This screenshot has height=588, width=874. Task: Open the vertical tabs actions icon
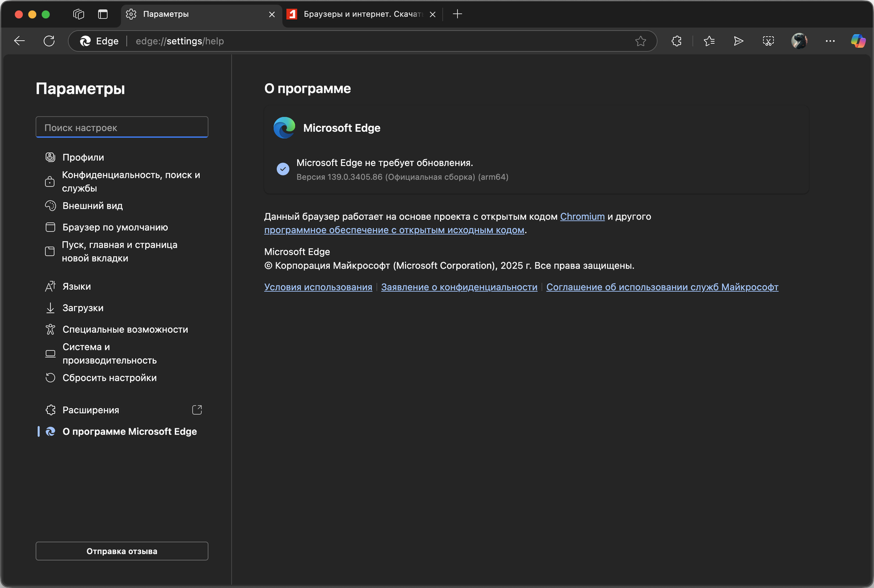(x=103, y=14)
